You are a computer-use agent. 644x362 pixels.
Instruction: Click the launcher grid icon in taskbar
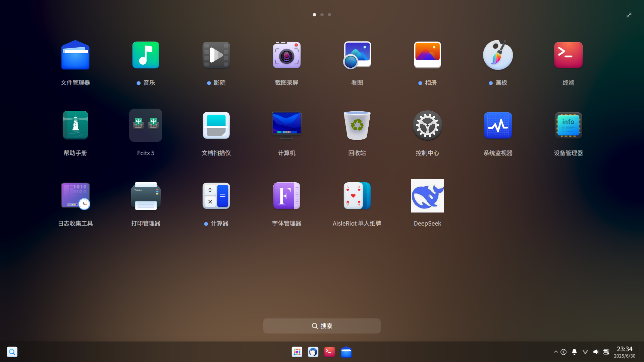point(297,352)
